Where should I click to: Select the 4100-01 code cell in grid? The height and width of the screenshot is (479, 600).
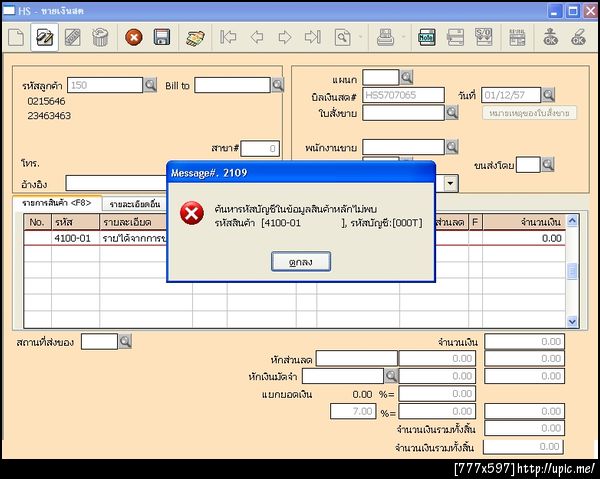click(x=75, y=238)
